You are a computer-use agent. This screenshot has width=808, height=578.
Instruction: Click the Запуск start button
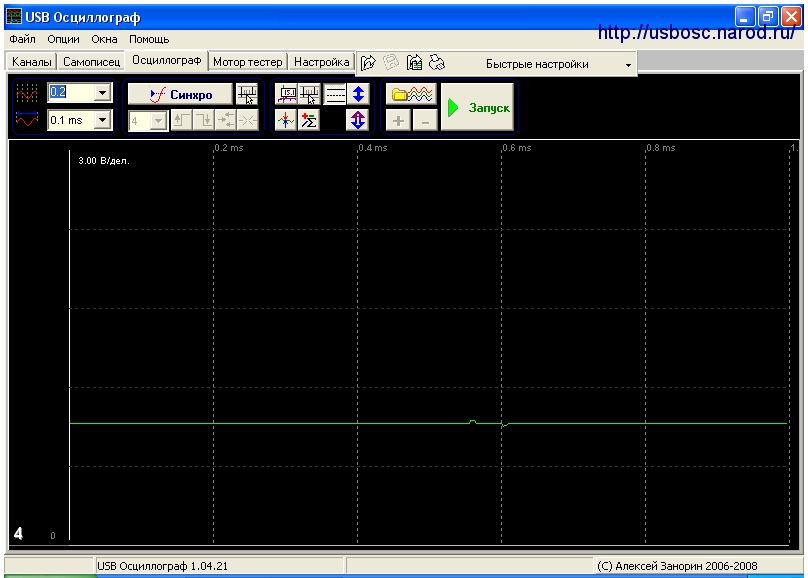[x=477, y=107]
